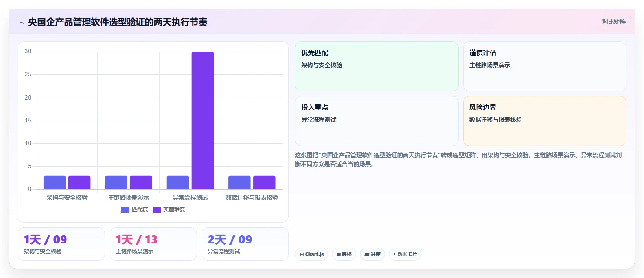
Task: Click the Chart.js tag chip
Action: tap(311, 254)
